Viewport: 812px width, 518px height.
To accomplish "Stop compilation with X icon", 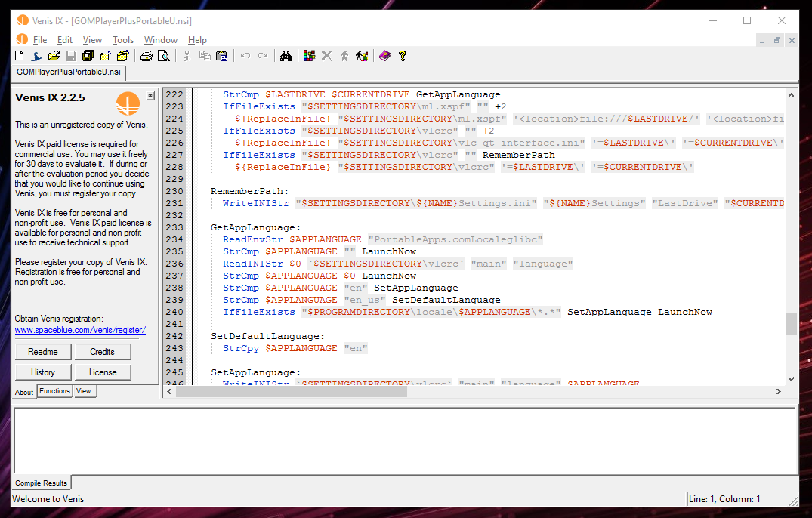I will tap(327, 56).
